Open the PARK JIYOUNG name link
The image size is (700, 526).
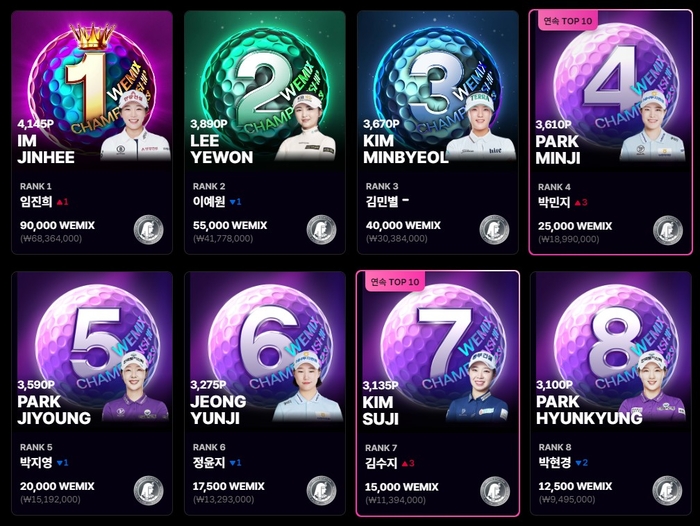(54, 410)
